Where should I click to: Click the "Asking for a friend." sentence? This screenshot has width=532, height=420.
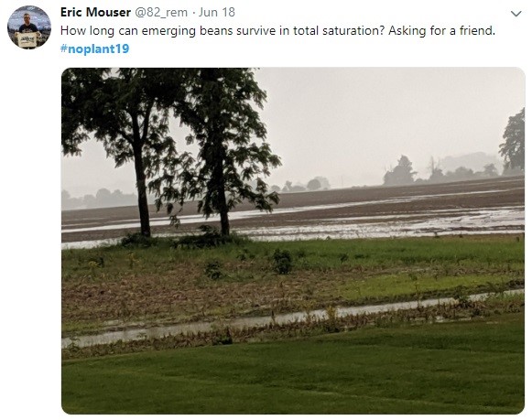point(441,31)
